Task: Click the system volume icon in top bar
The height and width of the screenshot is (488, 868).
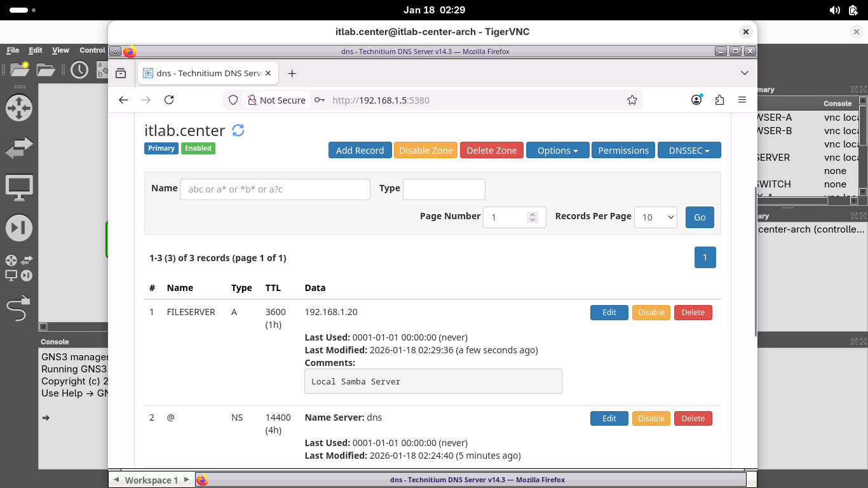Action: click(x=835, y=10)
